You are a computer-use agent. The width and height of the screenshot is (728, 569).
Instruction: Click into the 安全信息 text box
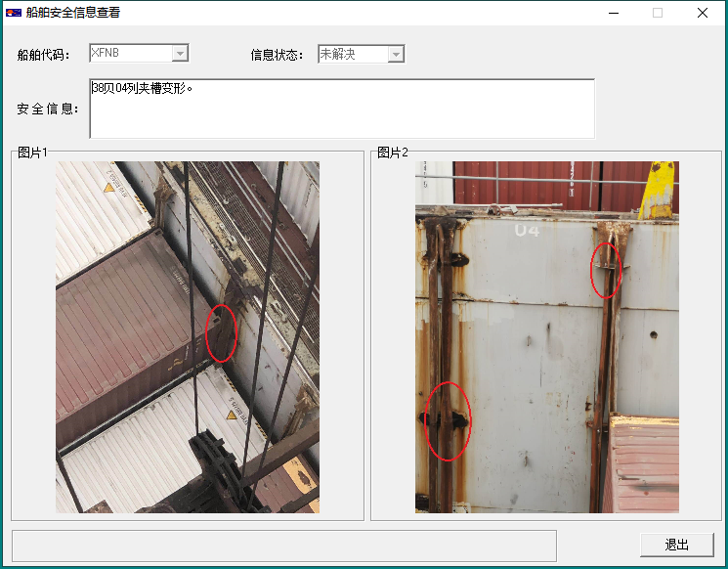pos(342,109)
